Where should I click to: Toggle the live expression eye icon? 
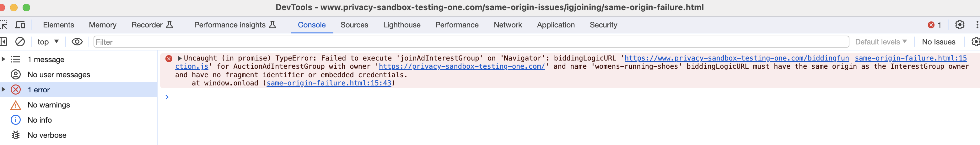click(77, 42)
